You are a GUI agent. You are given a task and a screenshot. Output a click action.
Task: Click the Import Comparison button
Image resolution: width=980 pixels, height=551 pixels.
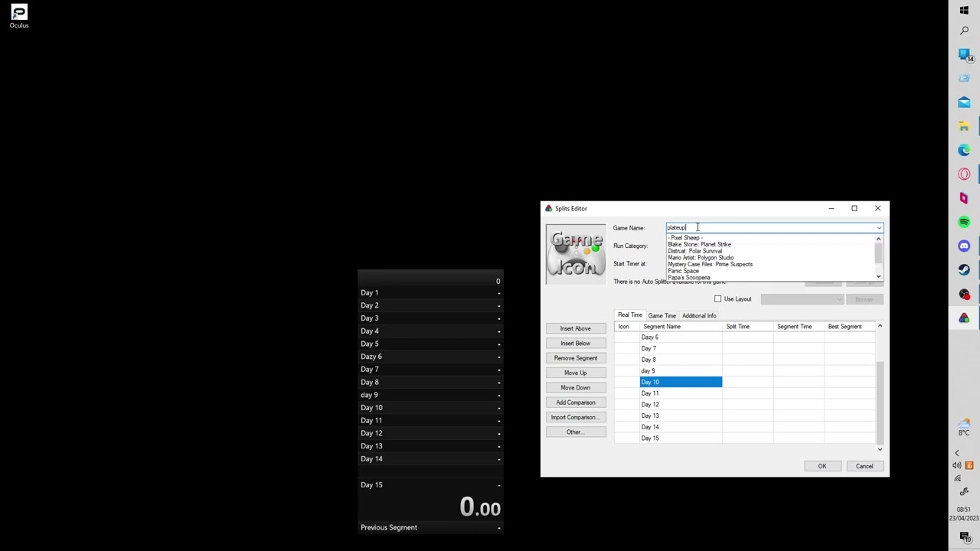[x=575, y=417]
